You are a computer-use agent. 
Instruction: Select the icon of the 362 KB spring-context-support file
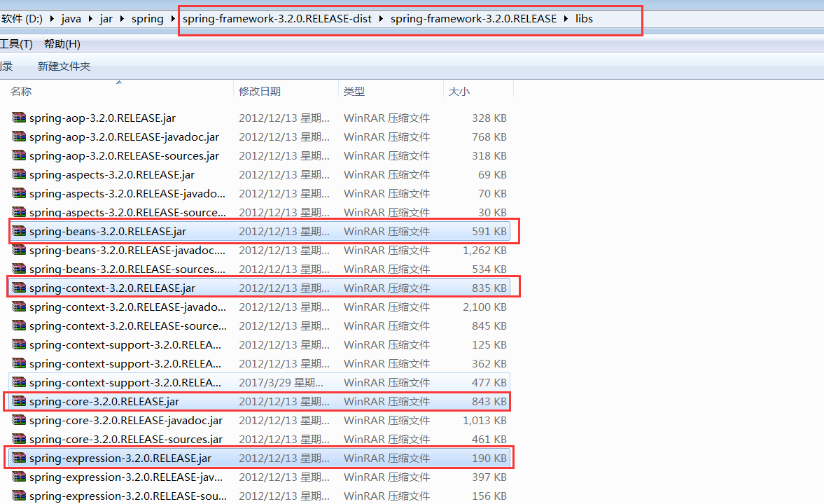coord(19,363)
